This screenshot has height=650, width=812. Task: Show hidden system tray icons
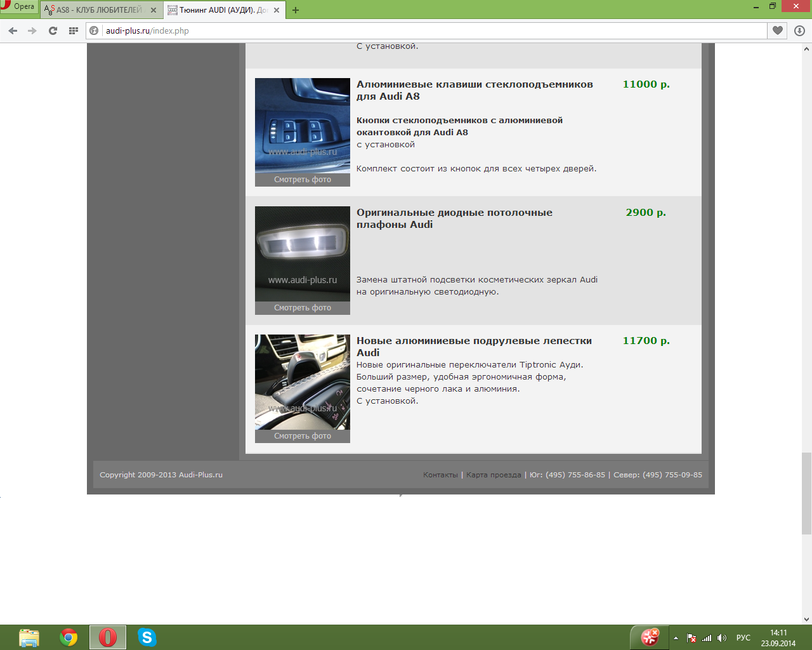(676, 638)
